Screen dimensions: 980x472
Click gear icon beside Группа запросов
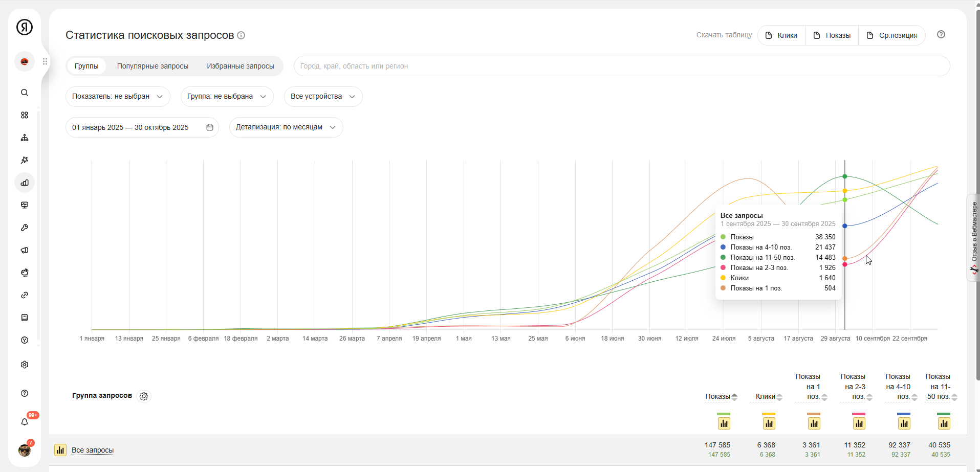[x=144, y=396]
